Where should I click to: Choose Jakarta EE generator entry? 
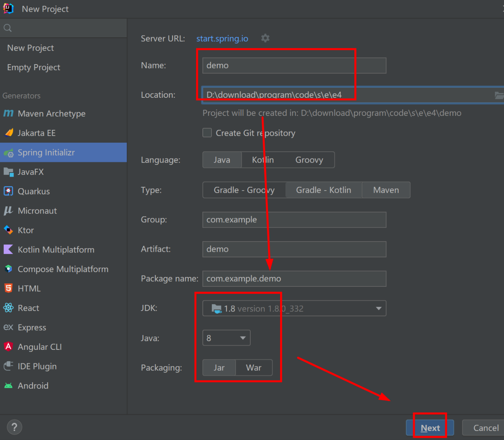coord(63,133)
